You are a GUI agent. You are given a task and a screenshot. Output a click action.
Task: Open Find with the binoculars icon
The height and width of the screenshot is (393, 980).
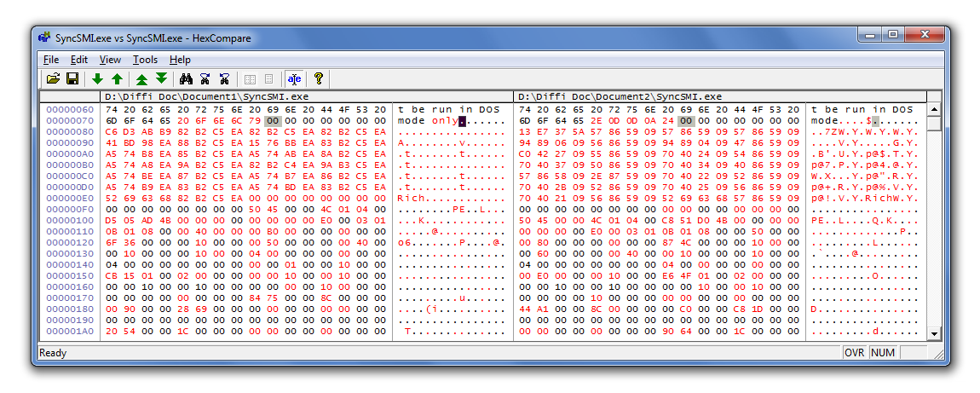point(186,78)
